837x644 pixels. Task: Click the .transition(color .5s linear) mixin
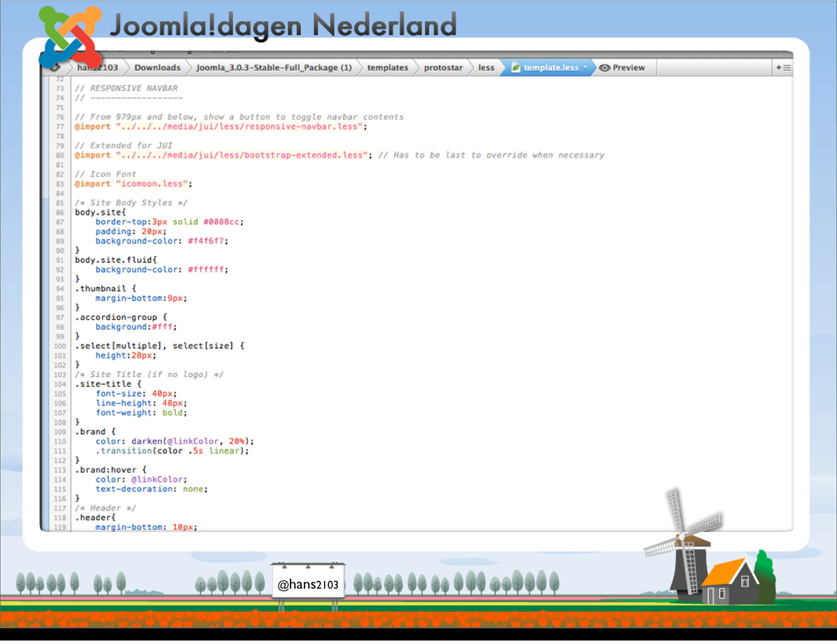pyautogui.click(x=172, y=451)
